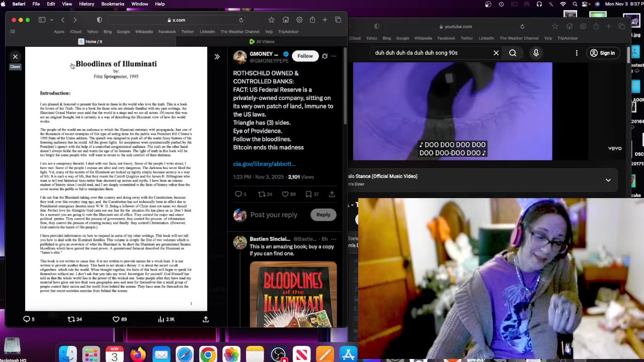Open the privacy shield in the x.com window

pyautogui.click(x=99, y=20)
